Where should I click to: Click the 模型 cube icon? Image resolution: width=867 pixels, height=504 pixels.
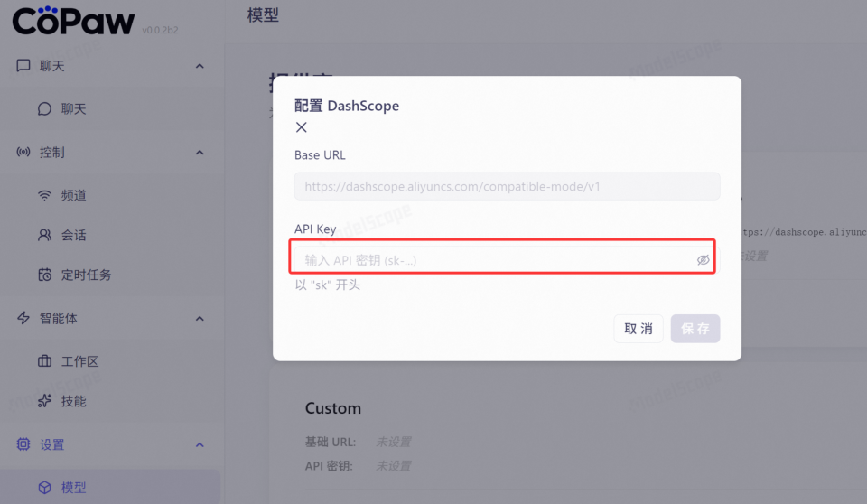(x=44, y=488)
